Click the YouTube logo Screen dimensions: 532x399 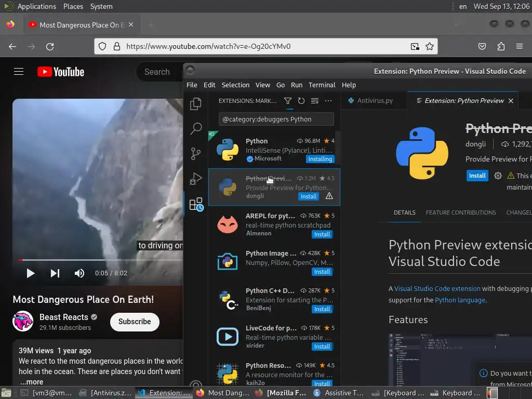click(x=61, y=72)
